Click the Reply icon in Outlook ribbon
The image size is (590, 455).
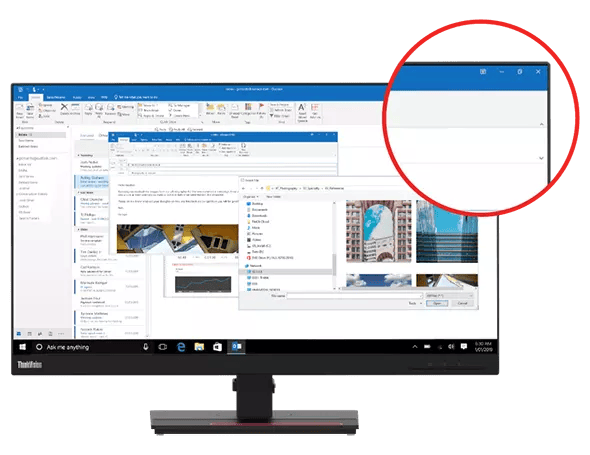(88, 108)
